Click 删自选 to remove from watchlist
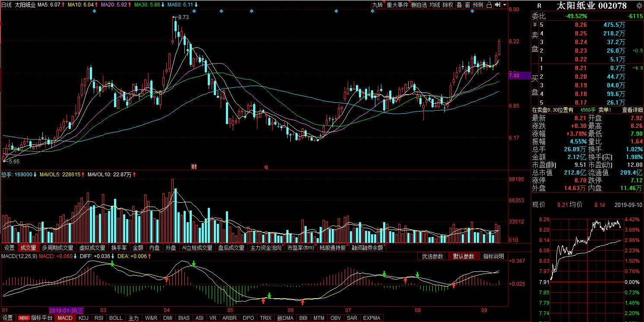 [419, 5]
